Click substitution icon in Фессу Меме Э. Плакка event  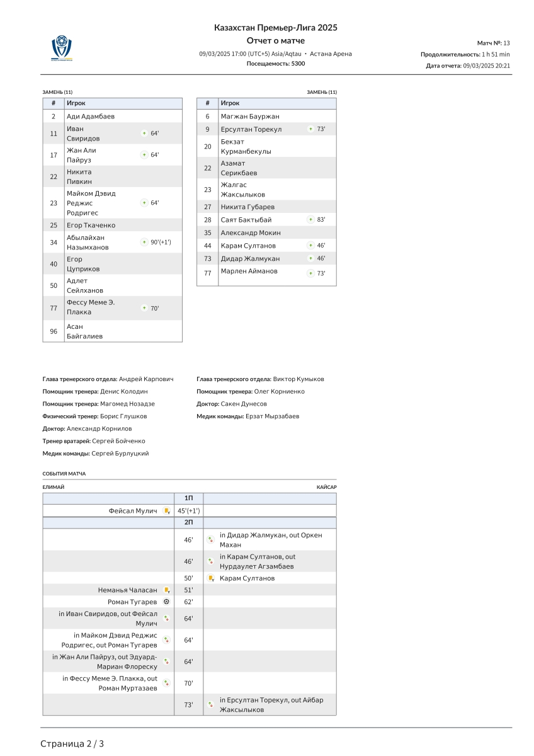pyautogui.click(x=166, y=683)
